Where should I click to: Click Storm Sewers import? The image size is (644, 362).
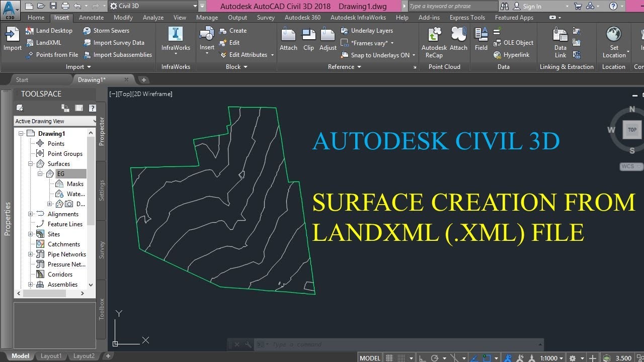(x=106, y=31)
